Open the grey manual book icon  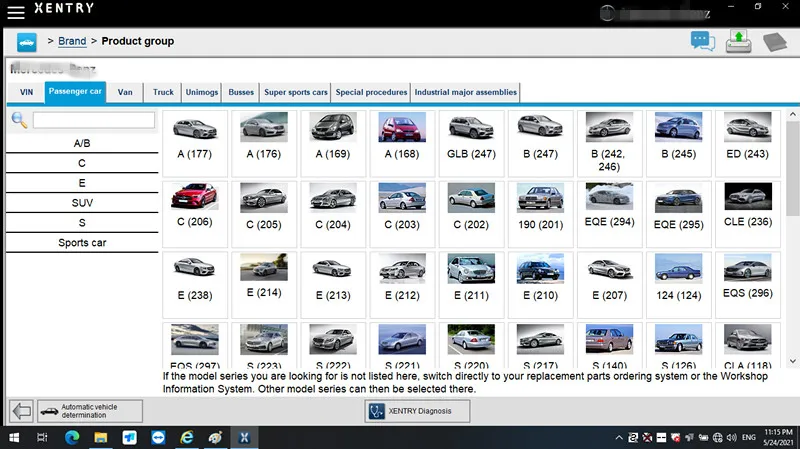pyautogui.click(x=775, y=42)
